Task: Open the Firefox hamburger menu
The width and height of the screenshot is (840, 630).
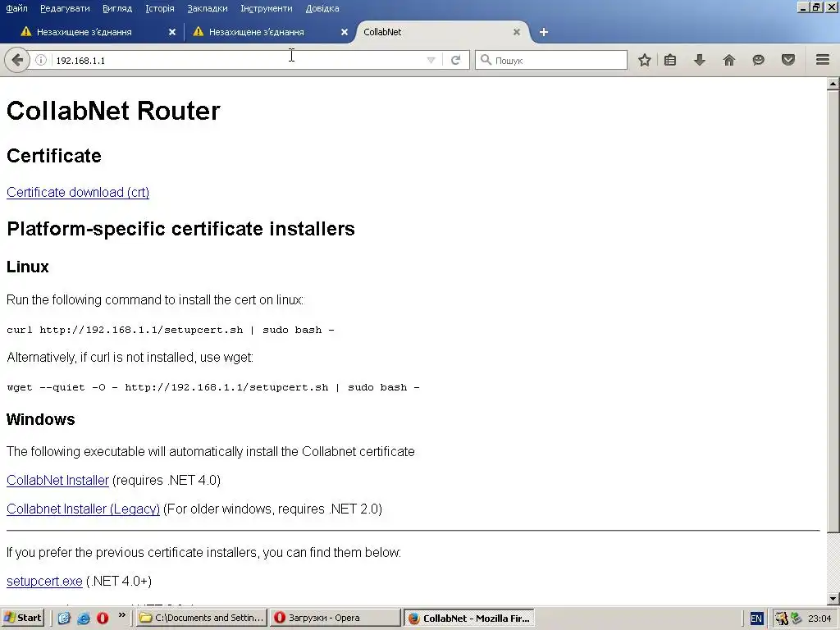Action: click(823, 60)
